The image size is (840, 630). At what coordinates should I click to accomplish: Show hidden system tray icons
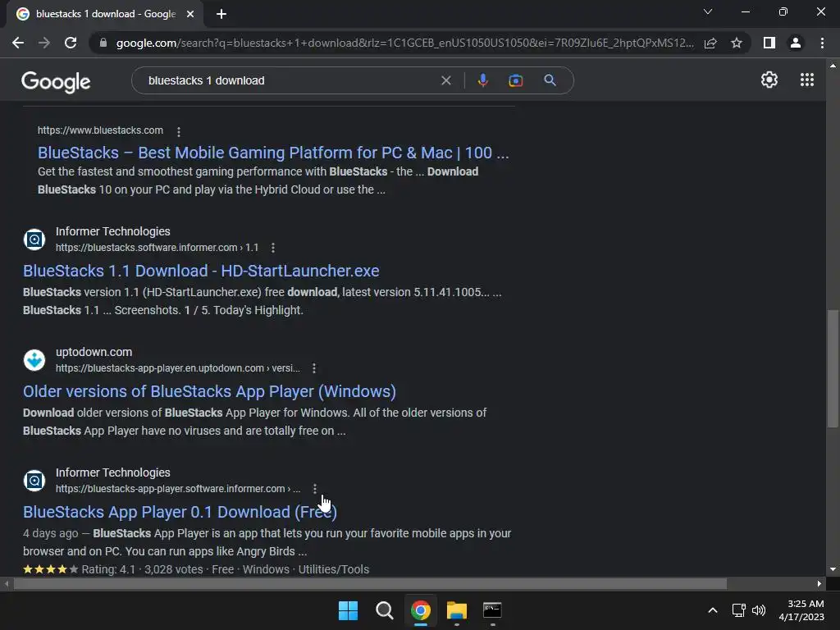[x=713, y=610]
